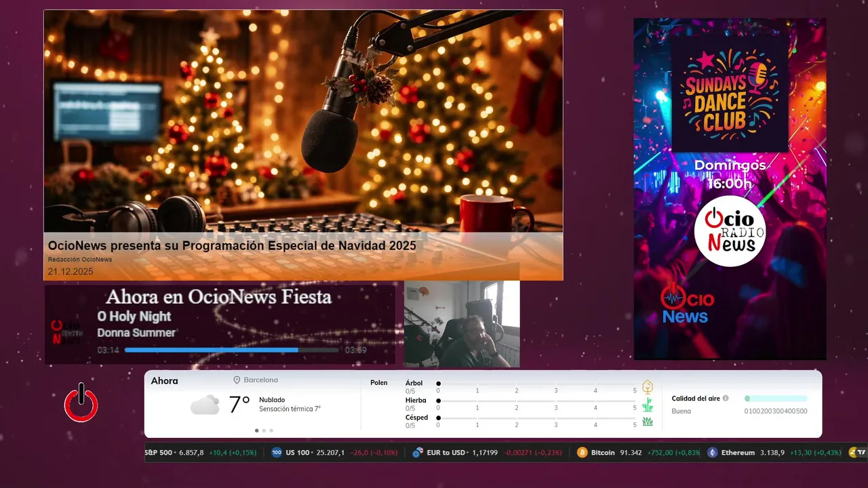The height and width of the screenshot is (488, 868).
Task: Click the Sundays Dance Club logo
Action: 730,94
